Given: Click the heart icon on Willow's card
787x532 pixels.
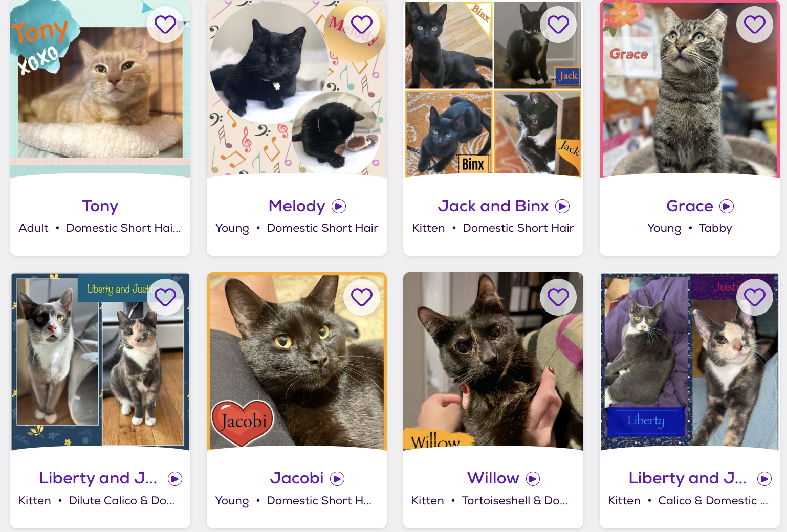Looking at the screenshot, I should point(558,297).
